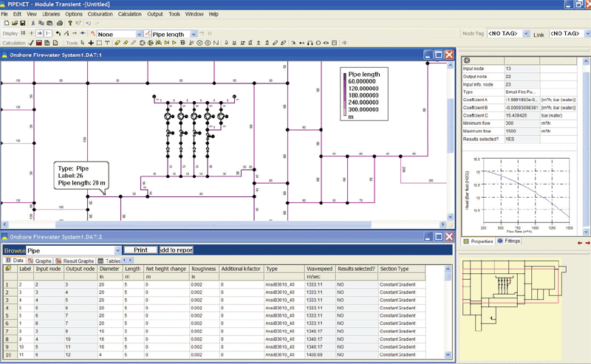Click the Minimum flow value 300

522,123
